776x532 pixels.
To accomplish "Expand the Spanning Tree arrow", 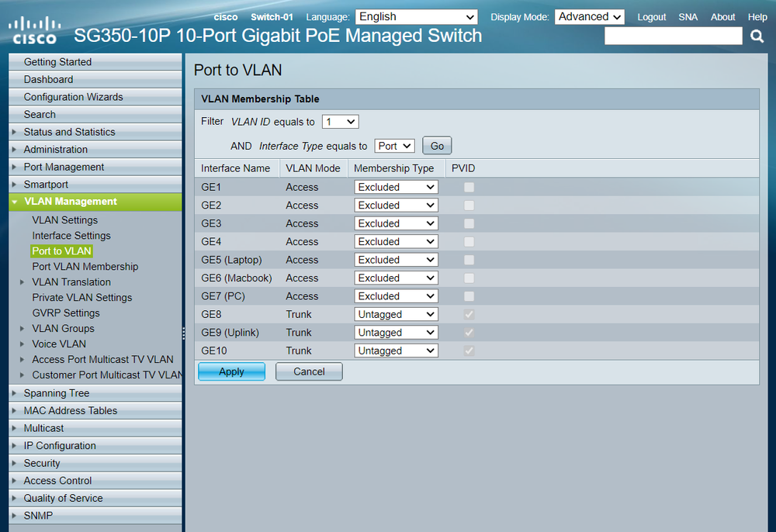I will coord(14,393).
